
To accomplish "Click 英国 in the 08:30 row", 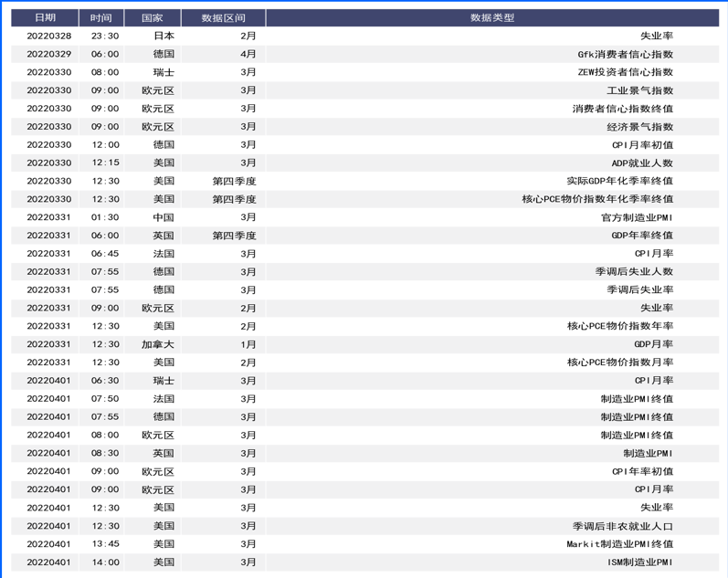I will [164, 453].
